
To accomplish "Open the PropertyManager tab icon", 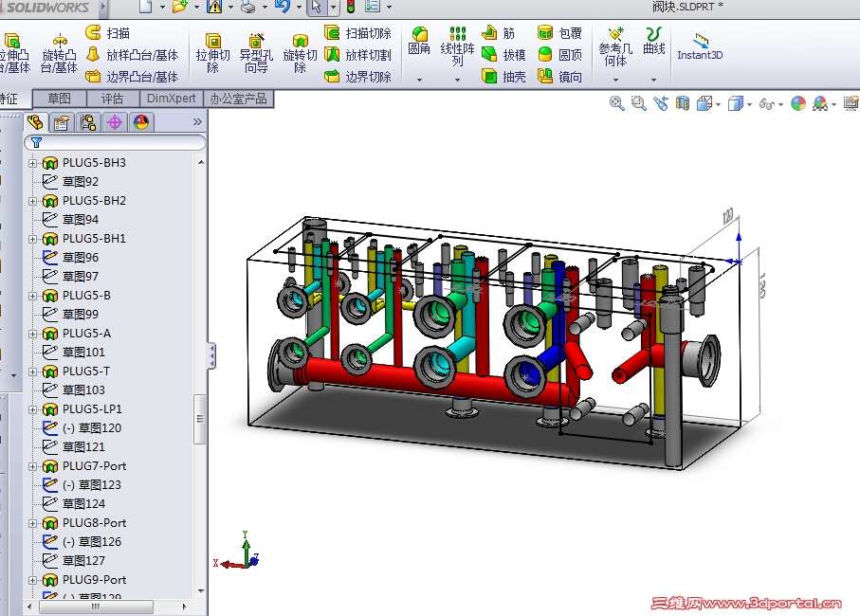I will click(x=62, y=121).
